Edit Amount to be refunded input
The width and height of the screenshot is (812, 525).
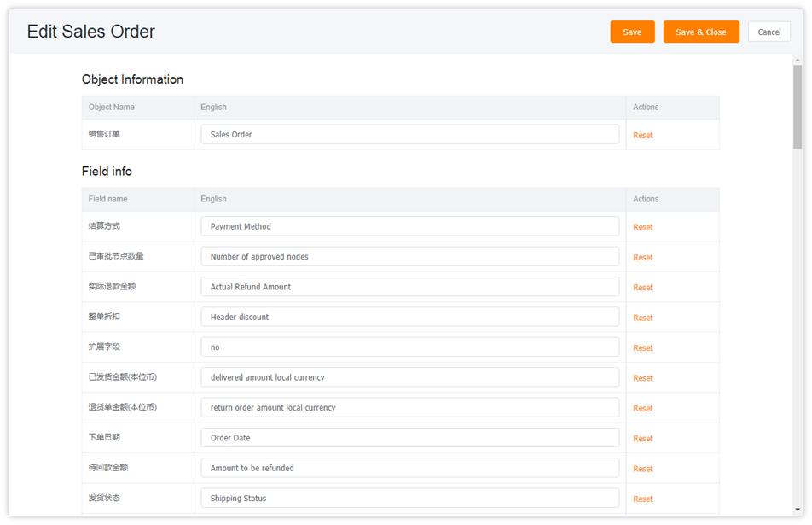pos(409,468)
